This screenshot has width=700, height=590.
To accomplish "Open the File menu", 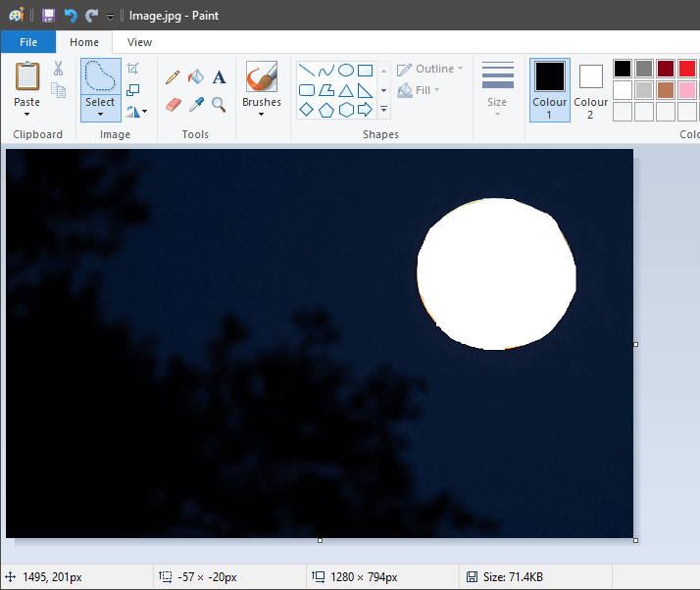I will (28, 42).
